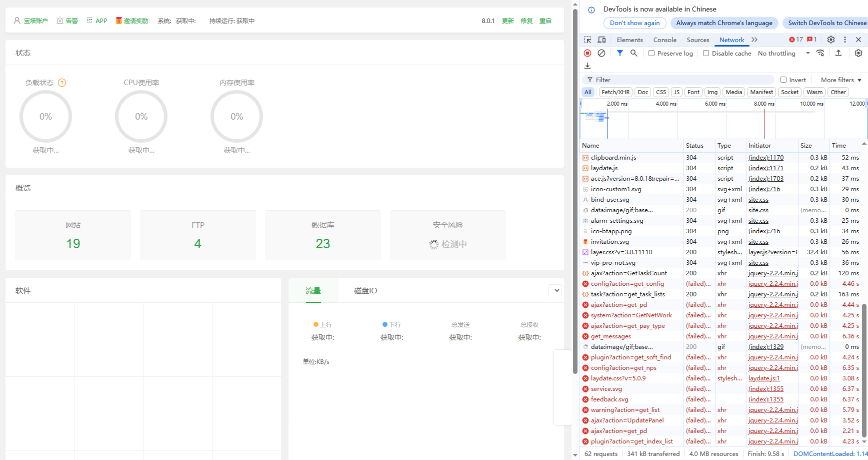Viewport: 868px width, 460px height.
Task: Open Network panel settings gear
Action: [858, 53]
